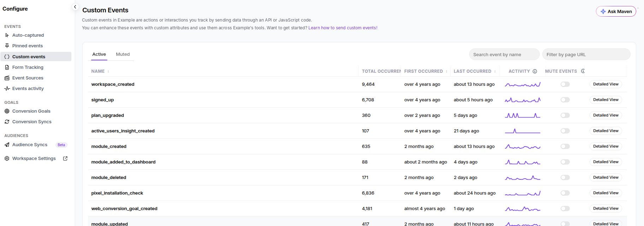Collapse the Configure sidebar with chevron
644x226 pixels.
[75, 7]
